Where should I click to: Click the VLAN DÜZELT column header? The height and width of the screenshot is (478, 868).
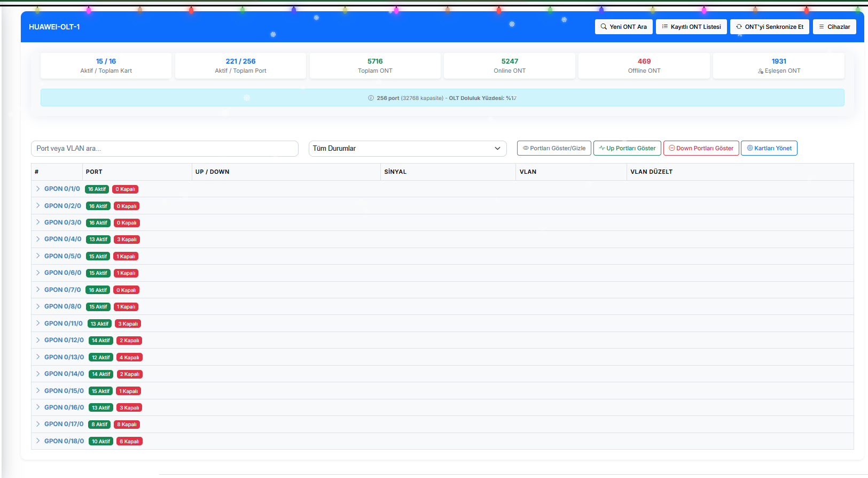[651, 172]
